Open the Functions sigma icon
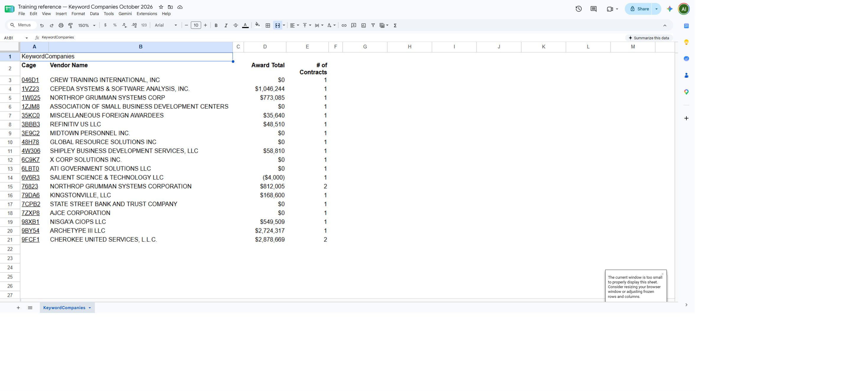The width and height of the screenshot is (868, 391). [x=395, y=25]
